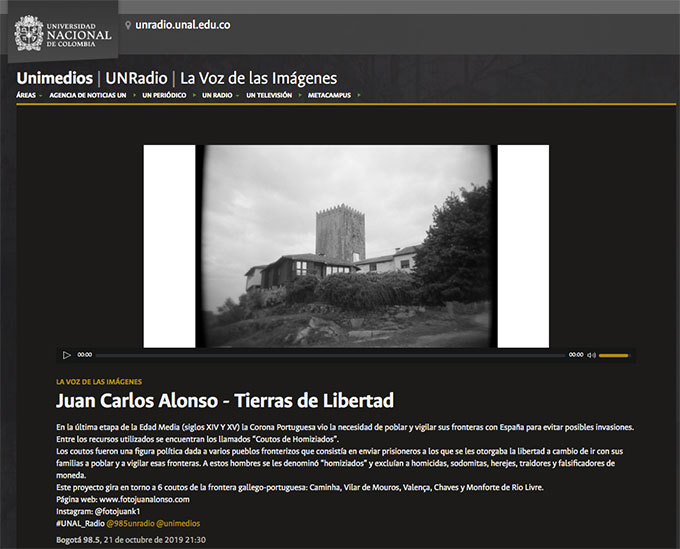This screenshot has height=549, width=680.
Task: Open the Áreas menu
Action: [26, 95]
